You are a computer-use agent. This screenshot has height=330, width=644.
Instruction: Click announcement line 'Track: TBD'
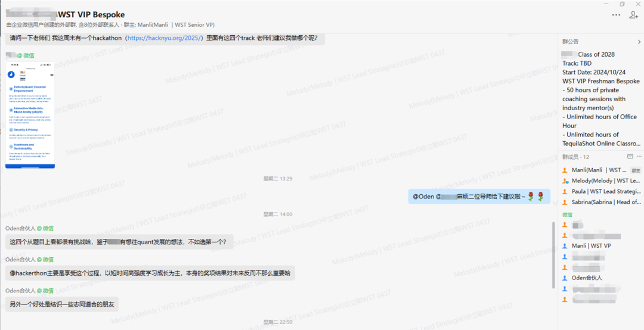click(577, 63)
